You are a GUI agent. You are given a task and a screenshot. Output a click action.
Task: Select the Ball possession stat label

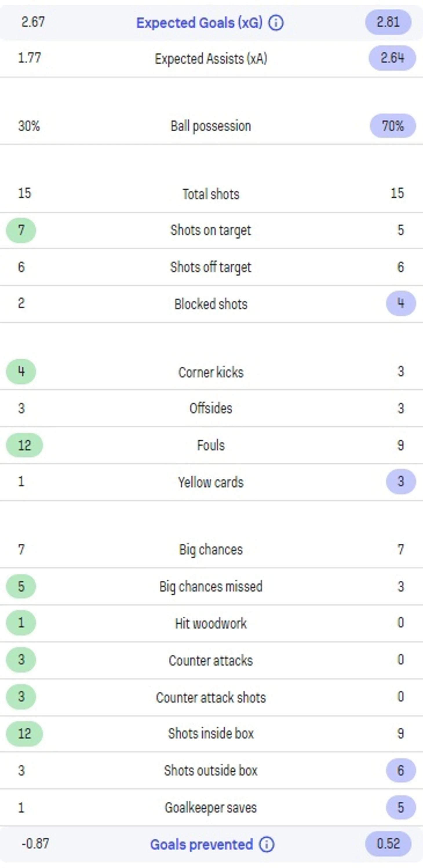[x=211, y=126]
